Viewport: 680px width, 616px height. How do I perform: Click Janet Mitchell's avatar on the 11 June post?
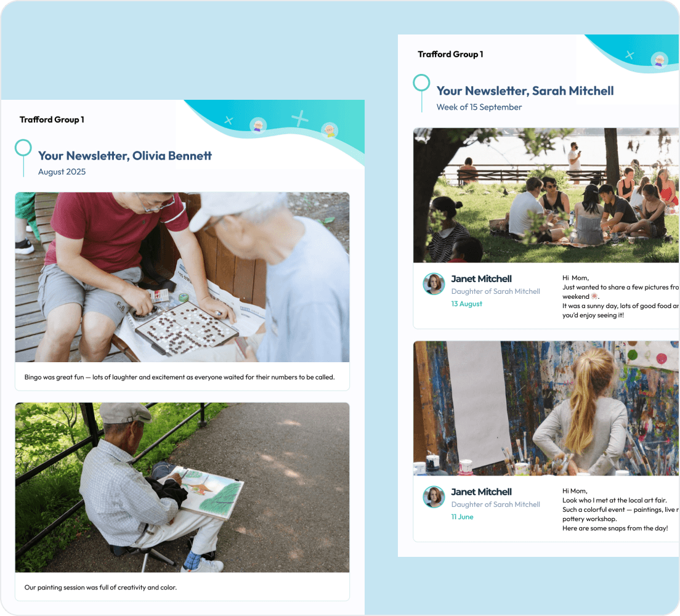coord(434,496)
